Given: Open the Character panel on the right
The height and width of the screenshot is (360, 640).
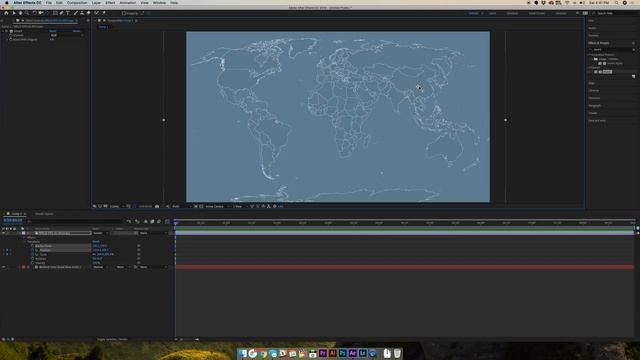Looking at the screenshot, I should click(x=594, y=98).
